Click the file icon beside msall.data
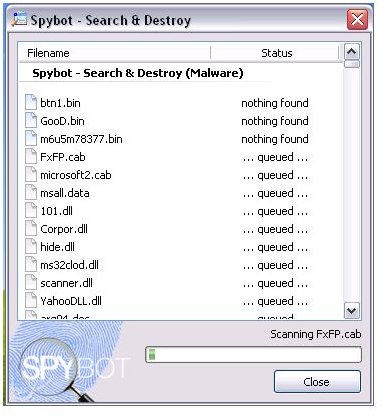 click(x=31, y=193)
